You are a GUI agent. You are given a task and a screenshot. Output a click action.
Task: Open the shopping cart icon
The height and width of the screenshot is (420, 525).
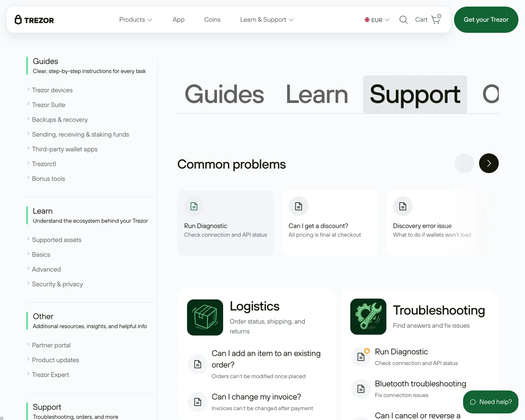click(436, 20)
